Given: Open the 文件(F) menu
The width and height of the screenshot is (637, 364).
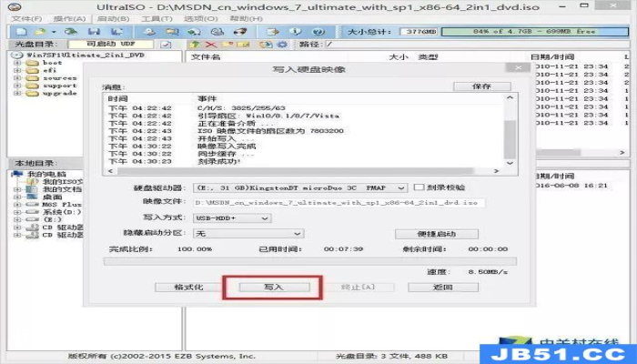Looking at the screenshot, I should (x=26, y=19).
